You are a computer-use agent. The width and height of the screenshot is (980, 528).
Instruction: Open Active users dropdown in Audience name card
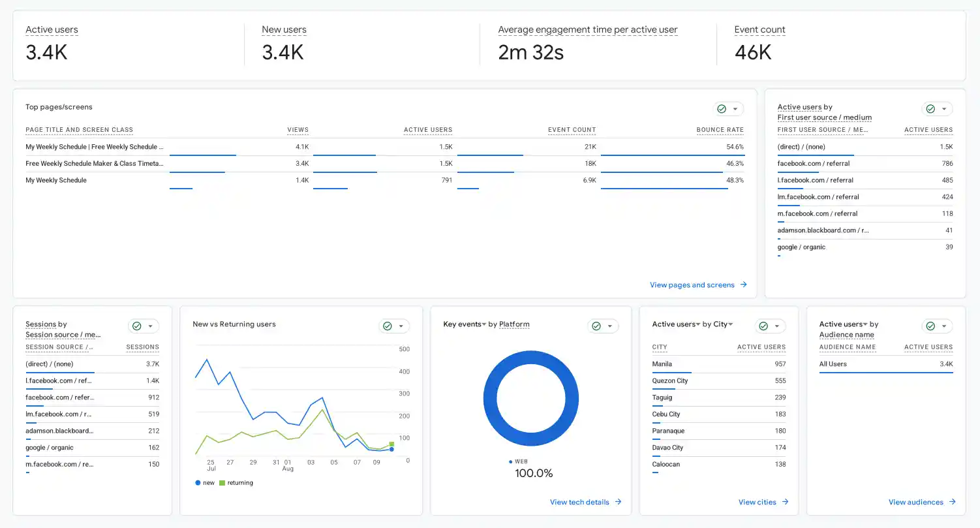(866, 324)
